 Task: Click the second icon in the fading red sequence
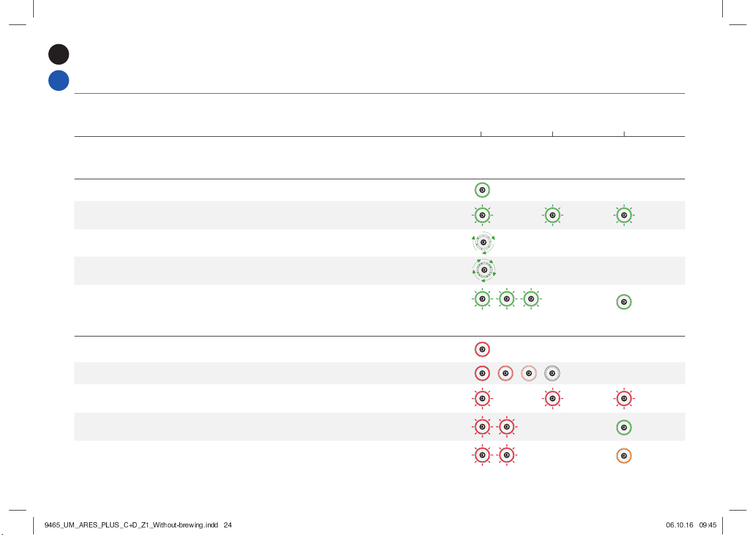[505, 373]
